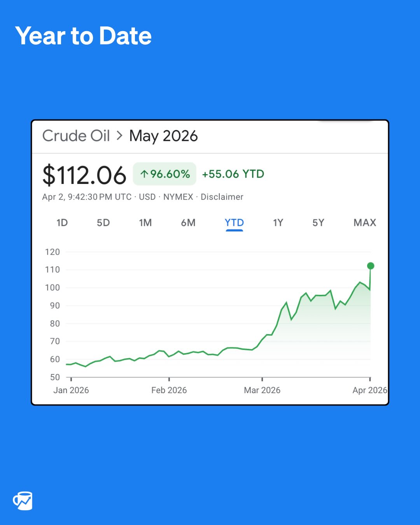Click the green endpoint dot on chart

coord(371,266)
